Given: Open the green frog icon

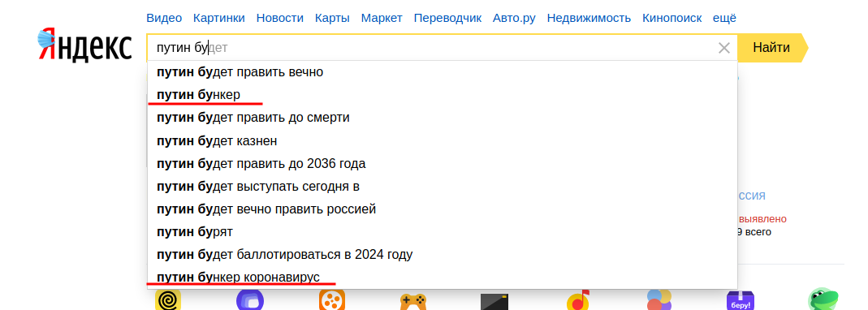Looking at the screenshot, I should coord(823,299).
